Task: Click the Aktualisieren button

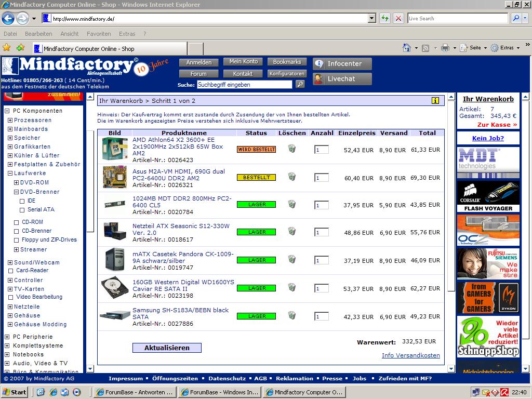Action: click(x=167, y=348)
